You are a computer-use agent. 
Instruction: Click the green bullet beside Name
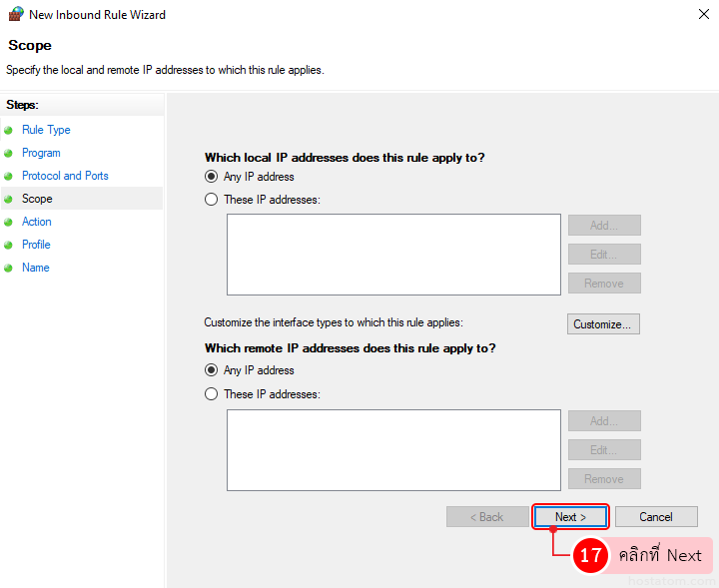click(9, 268)
